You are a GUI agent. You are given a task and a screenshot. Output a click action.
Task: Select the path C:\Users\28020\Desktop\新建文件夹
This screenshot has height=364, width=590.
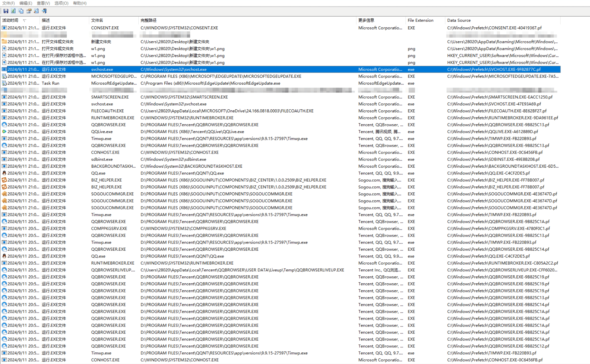point(175,42)
